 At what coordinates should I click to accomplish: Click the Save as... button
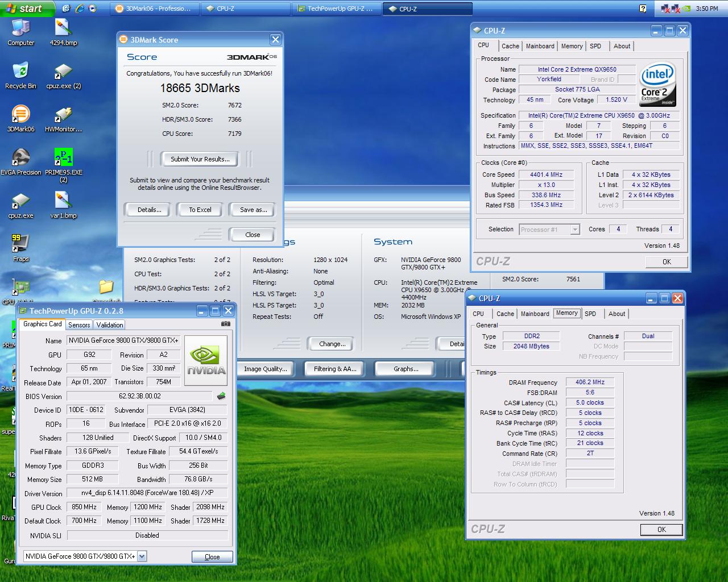[253, 210]
